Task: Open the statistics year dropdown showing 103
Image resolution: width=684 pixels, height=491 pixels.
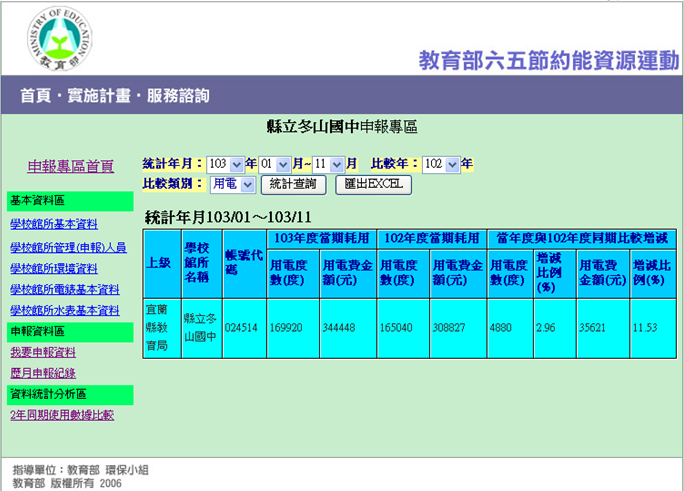Action: pyautogui.click(x=226, y=164)
